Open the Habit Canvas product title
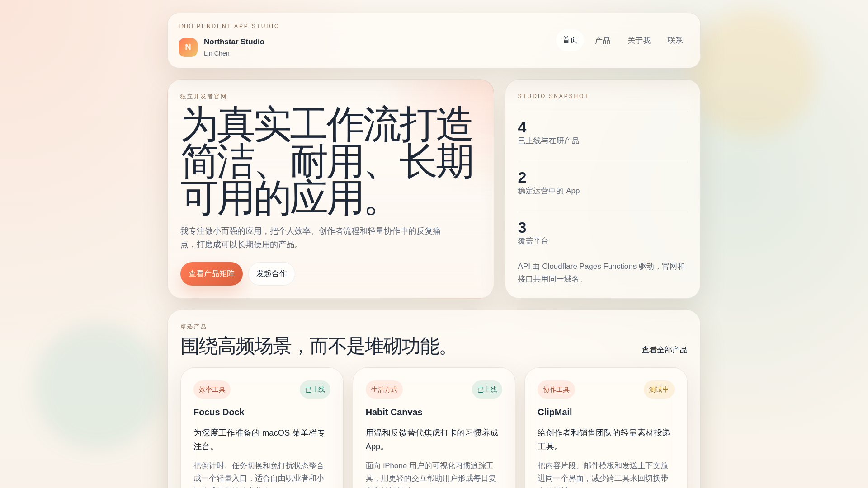868x488 pixels. click(394, 412)
